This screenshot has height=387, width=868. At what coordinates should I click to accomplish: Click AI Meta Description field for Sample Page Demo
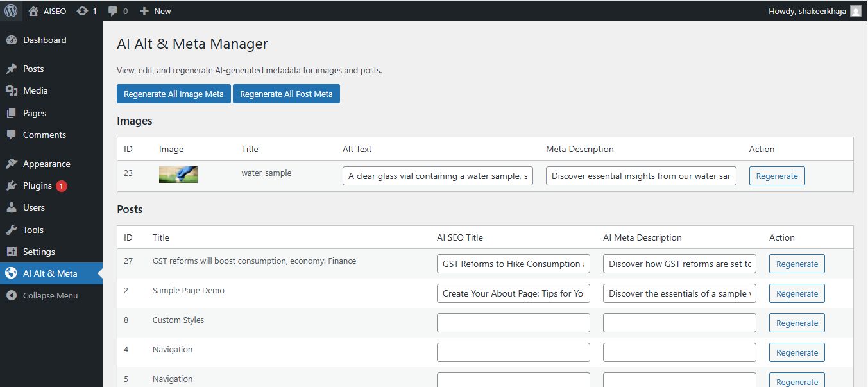tap(679, 293)
